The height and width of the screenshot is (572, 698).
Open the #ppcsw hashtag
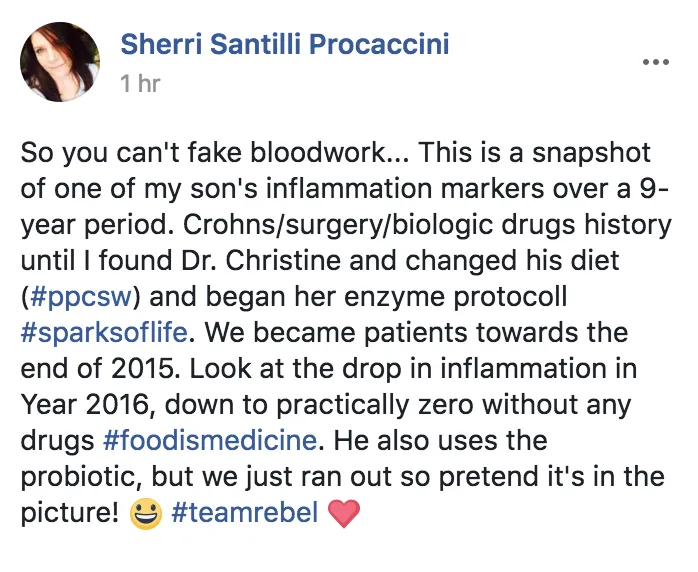click(x=81, y=297)
